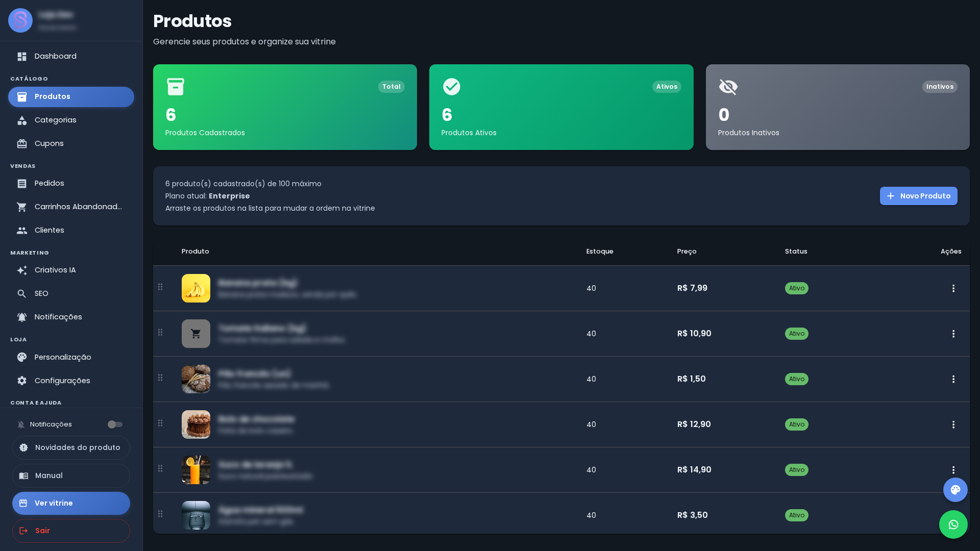Open the Cupons section

(x=71, y=144)
